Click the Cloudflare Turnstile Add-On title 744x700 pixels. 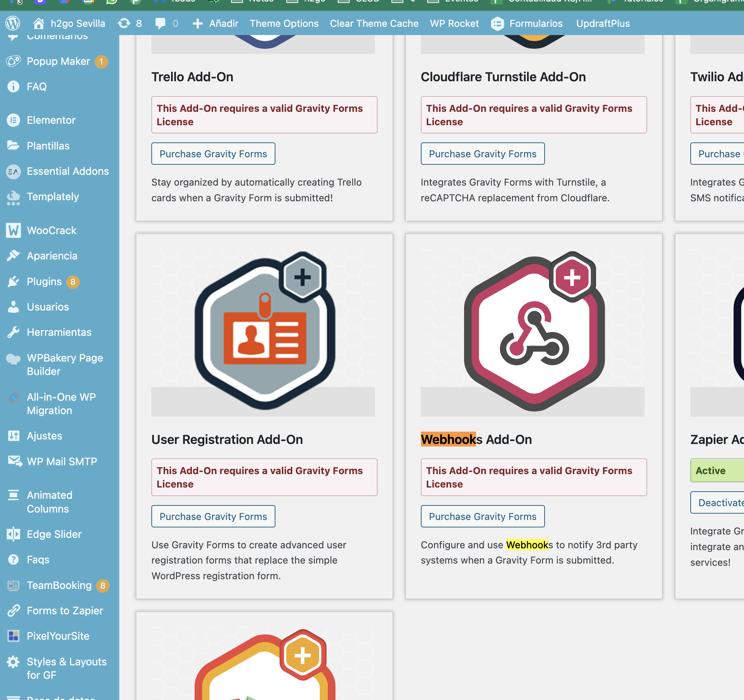point(503,77)
